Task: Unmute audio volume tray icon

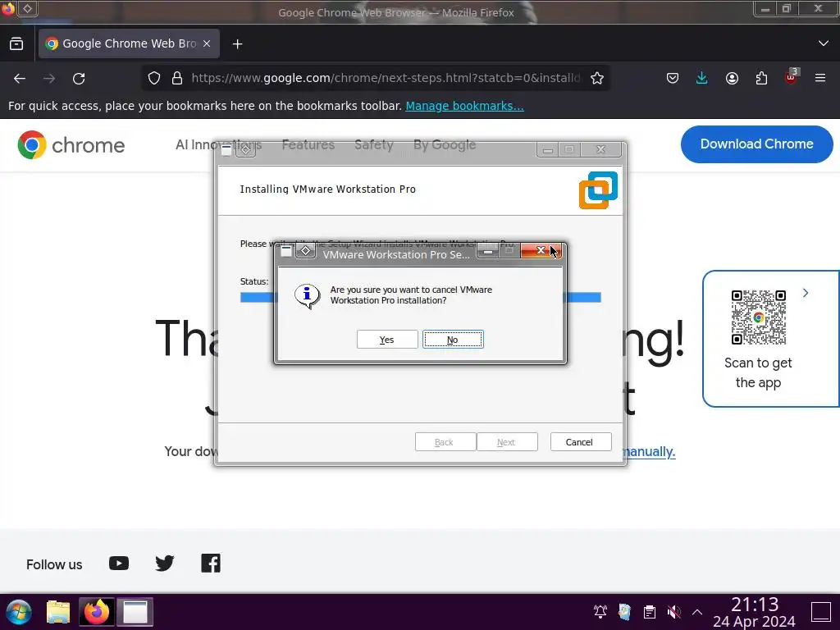Action: tap(673, 611)
